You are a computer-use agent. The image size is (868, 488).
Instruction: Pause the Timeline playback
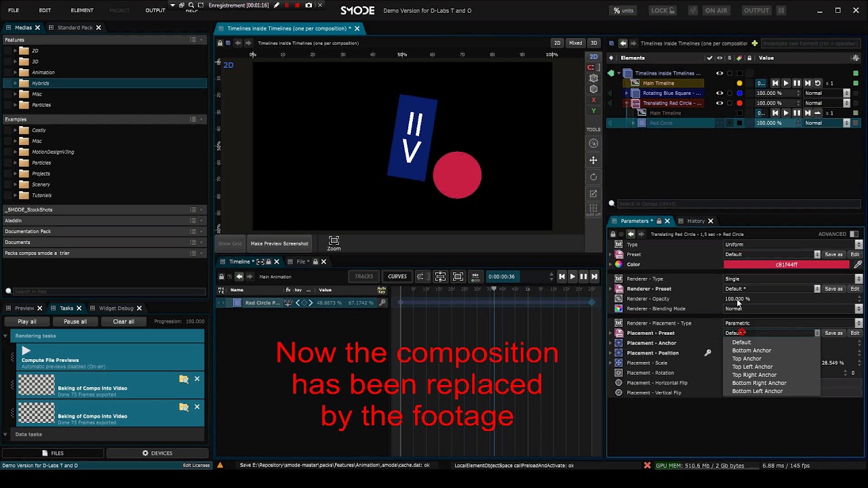583,277
